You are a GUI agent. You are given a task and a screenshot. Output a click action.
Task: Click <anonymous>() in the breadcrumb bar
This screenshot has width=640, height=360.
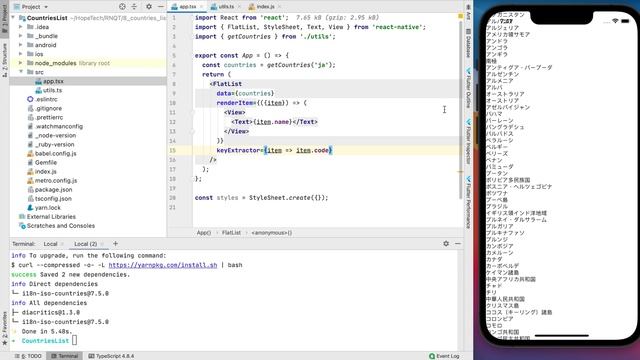click(272, 233)
